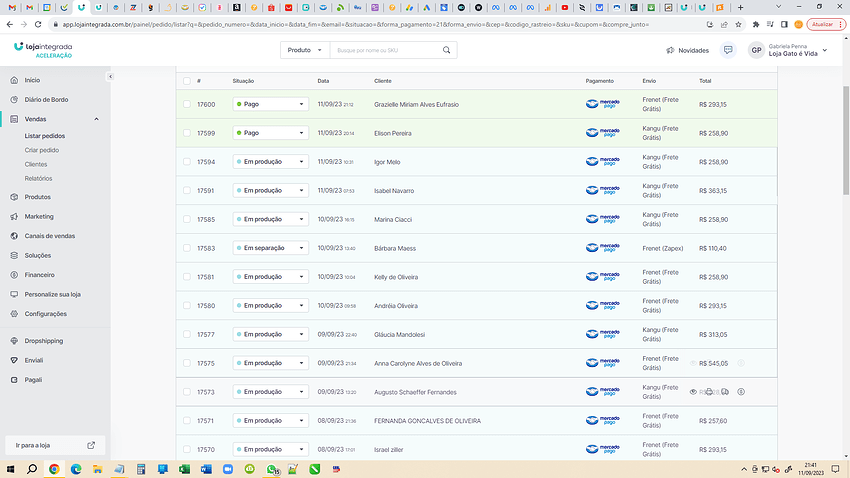Open client Grazielle Miriam Alves Eufrasio

coord(416,105)
